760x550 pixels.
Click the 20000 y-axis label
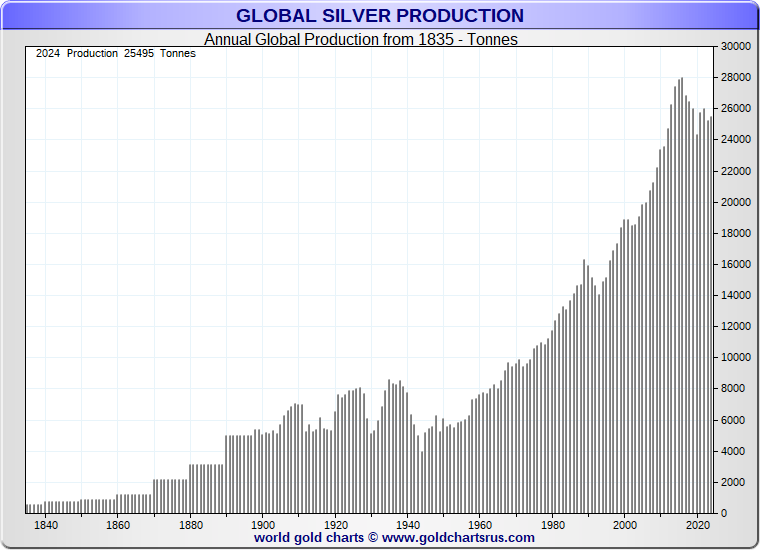point(736,202)
